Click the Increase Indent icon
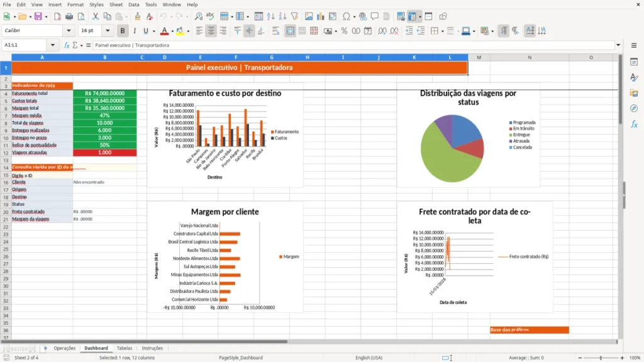 pyautogui.click(x=409, y=31)
